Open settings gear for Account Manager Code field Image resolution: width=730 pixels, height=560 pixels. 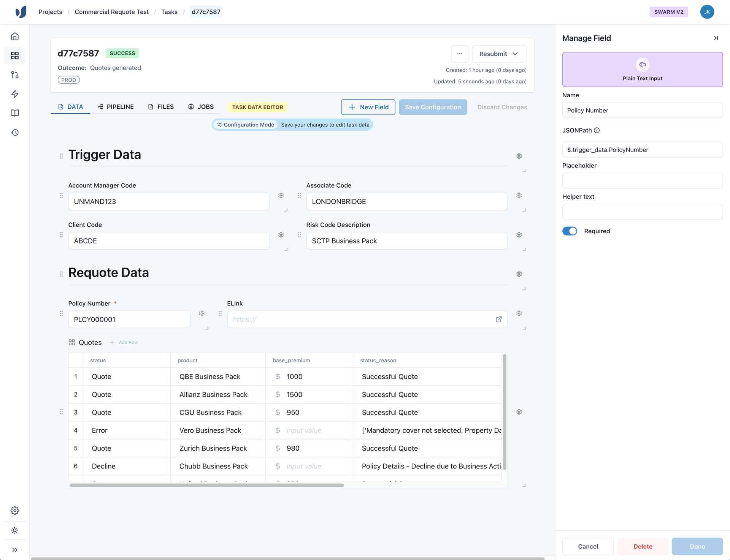(281, 195)
